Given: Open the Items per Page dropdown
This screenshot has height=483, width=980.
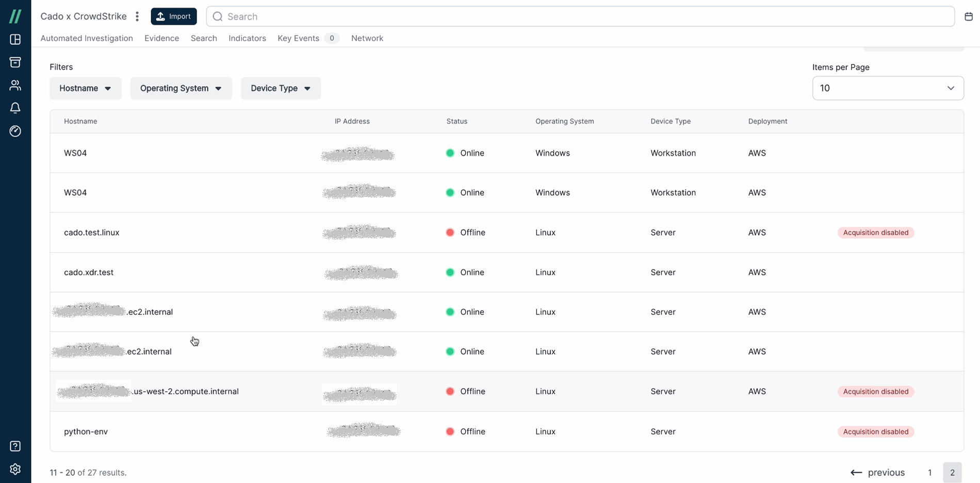Looking at the screenshot, I should pos(887,88).
